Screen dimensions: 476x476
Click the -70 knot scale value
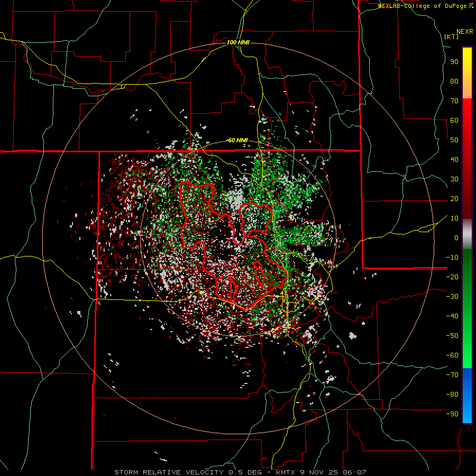452,375
